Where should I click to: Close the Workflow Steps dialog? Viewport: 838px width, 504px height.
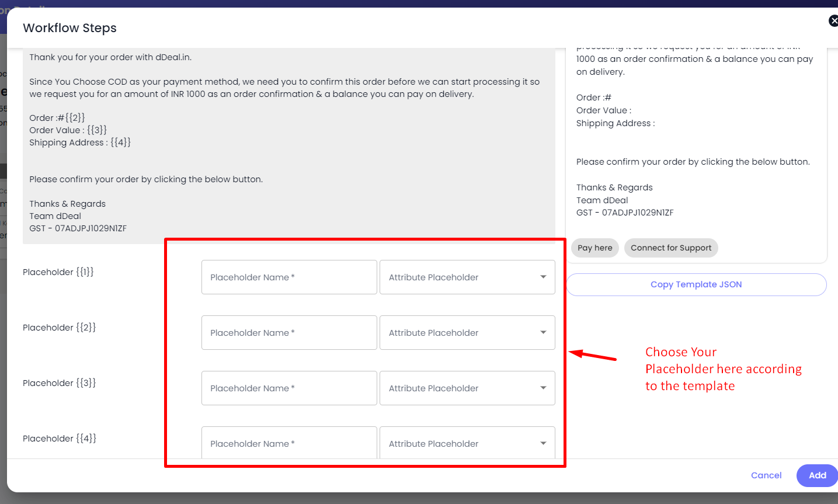833,21
